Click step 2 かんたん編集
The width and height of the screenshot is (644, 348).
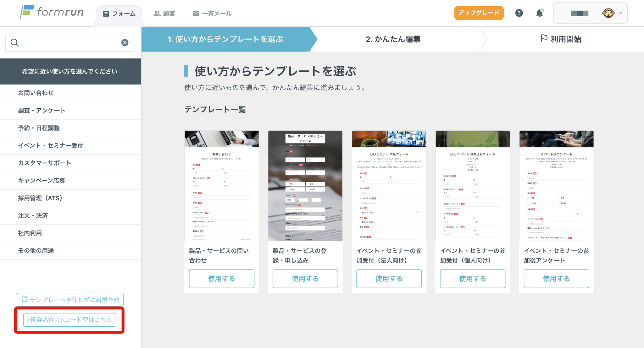tap(393, 39)
